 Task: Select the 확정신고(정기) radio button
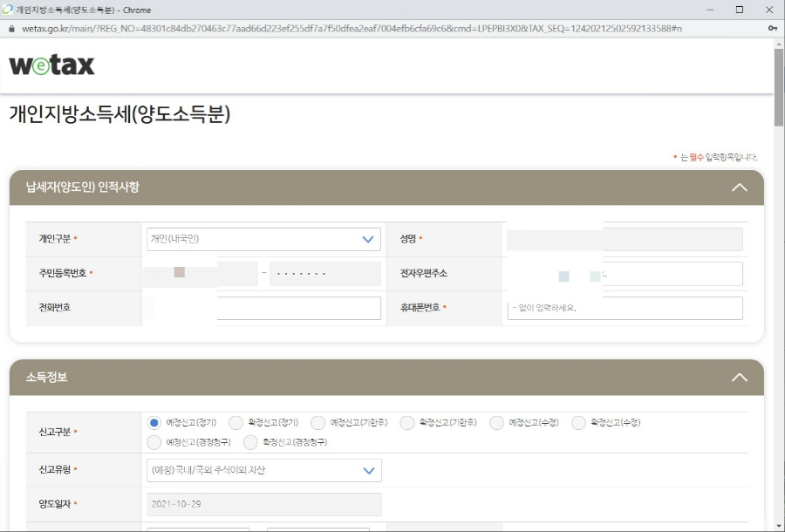[235, 422]
